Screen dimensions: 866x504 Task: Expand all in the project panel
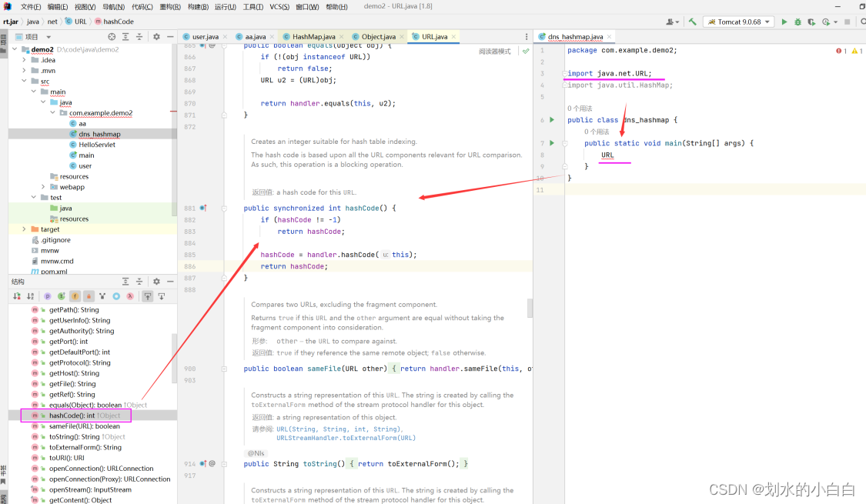pyautogui.click(x=125, y=36)
